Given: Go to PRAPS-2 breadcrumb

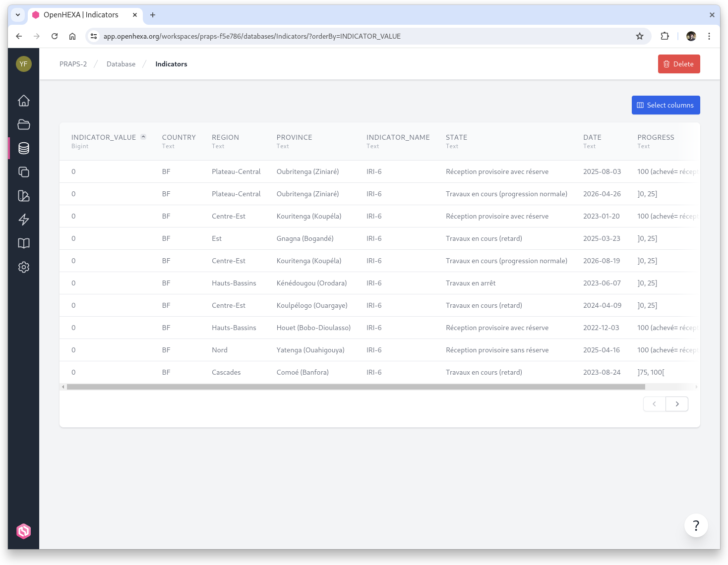Looking at the screenshot, I should click(x=73, y=64).
